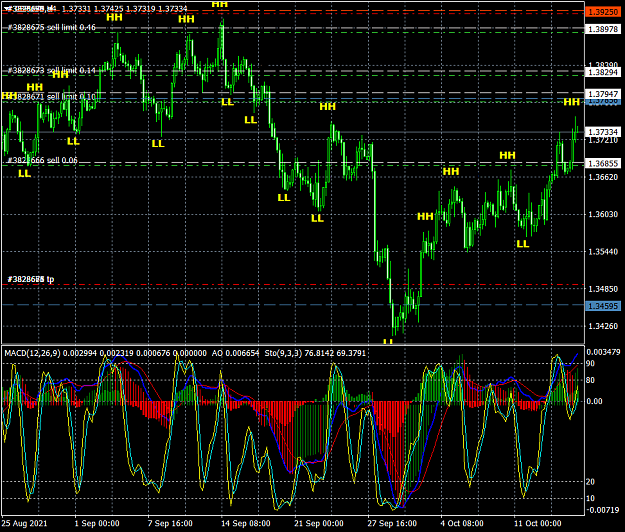Click the 0.003479 indicator scale maximum

point(603,352)
